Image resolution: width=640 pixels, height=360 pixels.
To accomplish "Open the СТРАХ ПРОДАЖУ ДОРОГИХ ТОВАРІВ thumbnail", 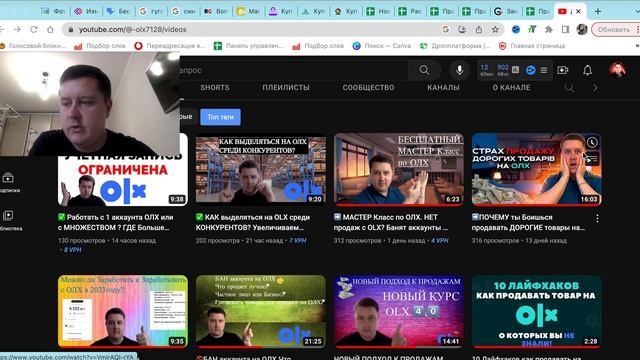I will (x=536, y=169).
